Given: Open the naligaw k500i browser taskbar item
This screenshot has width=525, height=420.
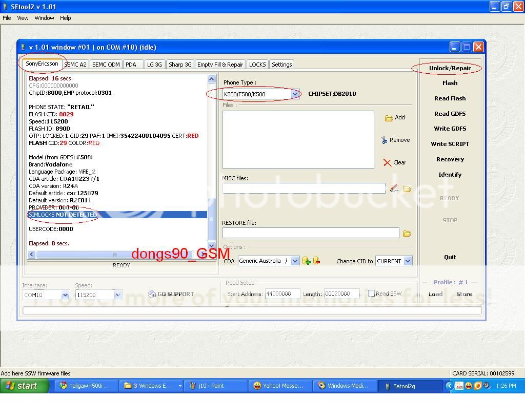Looking at the screenshot, I should tap(86, 386).
